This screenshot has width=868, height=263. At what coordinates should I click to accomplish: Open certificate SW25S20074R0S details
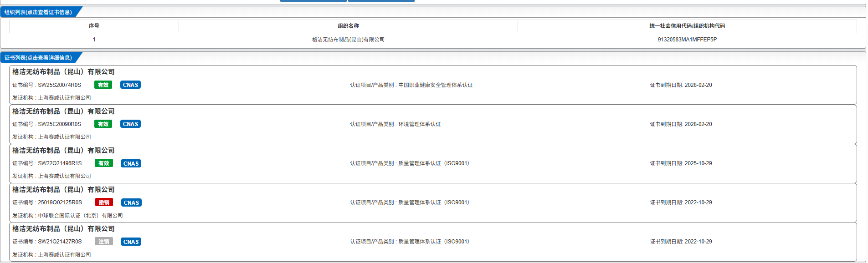coord(433,85)
